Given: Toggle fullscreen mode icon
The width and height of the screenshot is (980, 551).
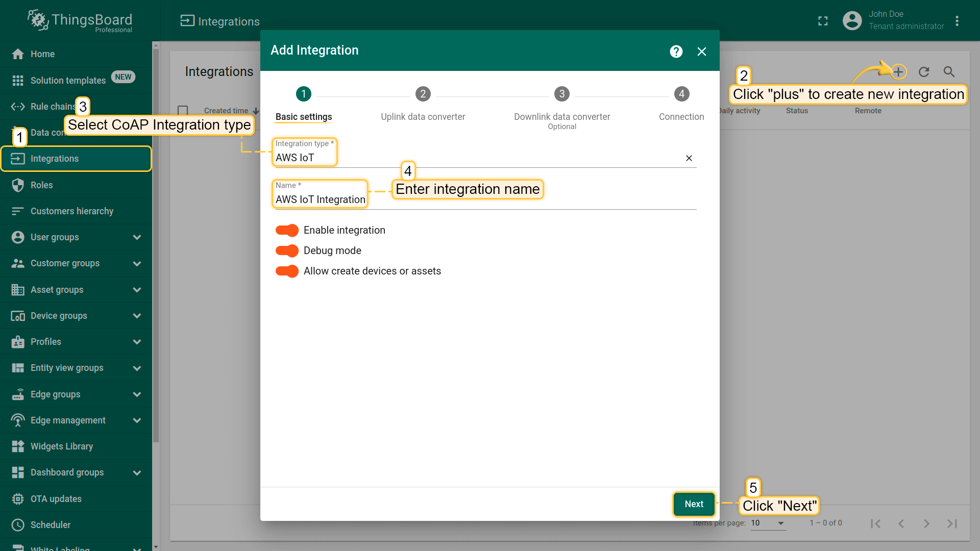Looking at the screenshot, I should coord(823,21).
